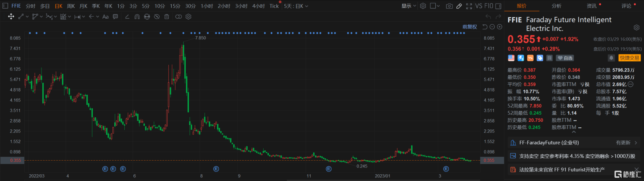Click the eye-slash hide drawings icon
Image resolution: width=644 pixels, height=181 pixels.
pos(157,17)
